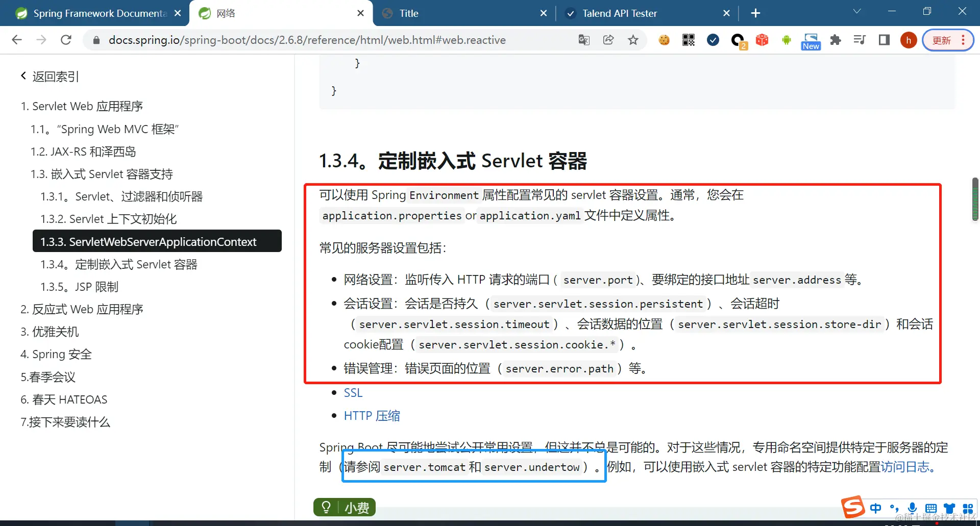Open the blue checkmark extension
Image resolution: width=980 pixels, height=526 pixels.
713,40
